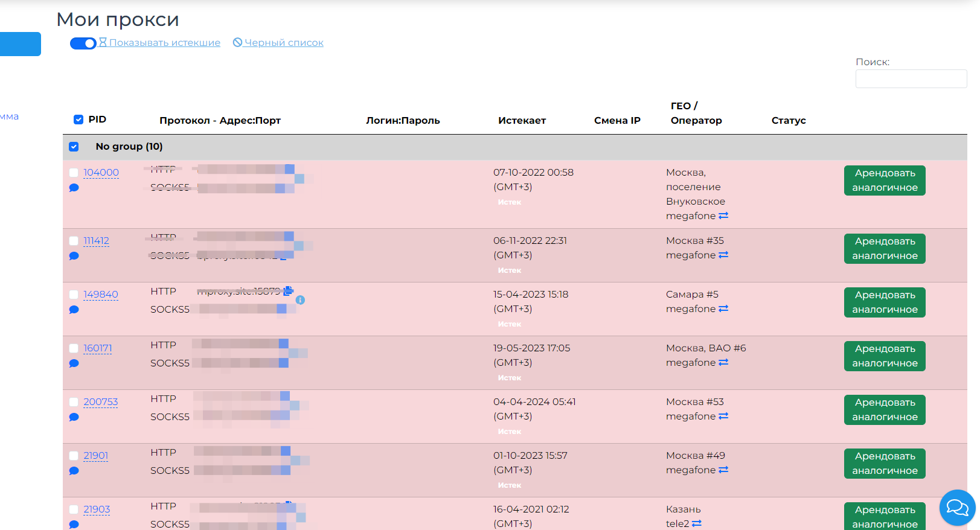This screenshot has height=530, width=980.
Task: Open proxy PID 21901 link
Action: coord(95,456)
